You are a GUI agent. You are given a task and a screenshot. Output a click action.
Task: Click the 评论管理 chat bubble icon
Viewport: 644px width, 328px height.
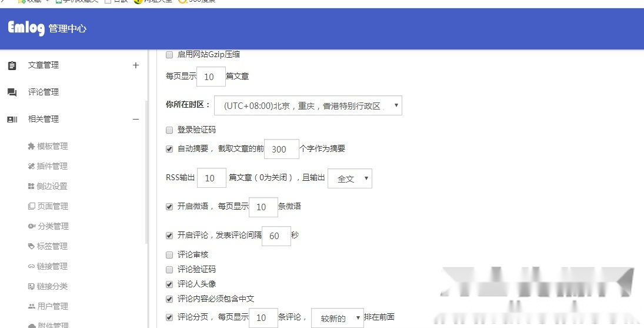(12, 92)
